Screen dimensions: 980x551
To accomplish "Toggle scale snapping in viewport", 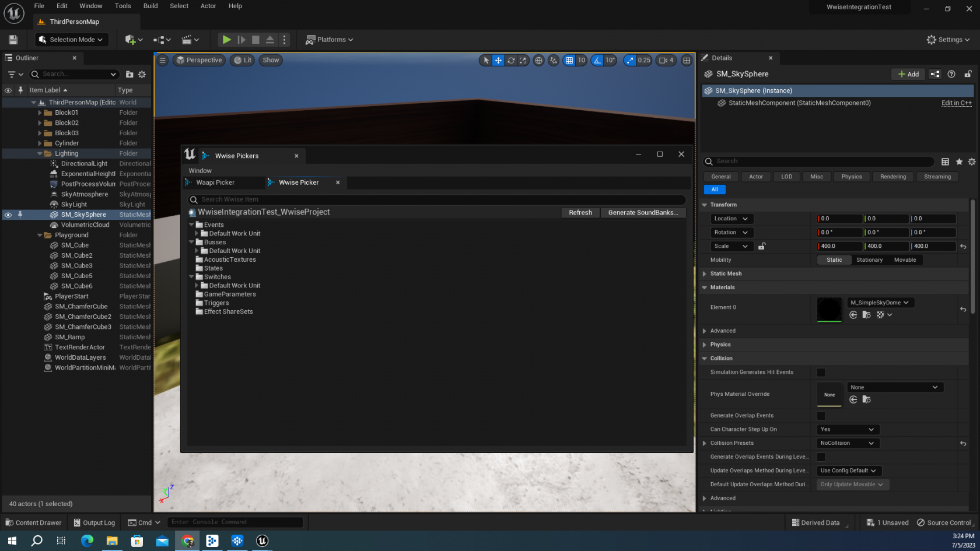I will click(629, 60).
